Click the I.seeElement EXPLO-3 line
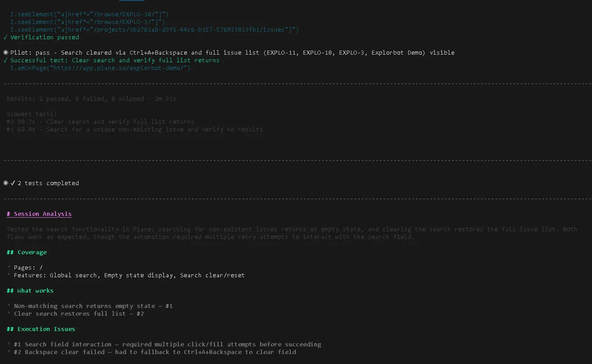This screenshot has height=364, width=592. pyautogui.click(x=88, y=22)
